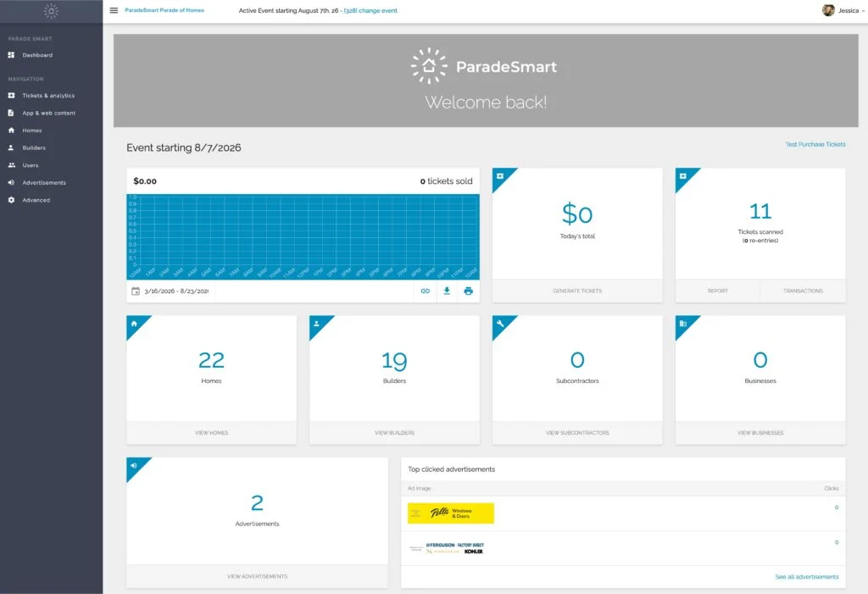Click View Advertisements button
This screenshot has height=594, width=868.
[258, 576]
